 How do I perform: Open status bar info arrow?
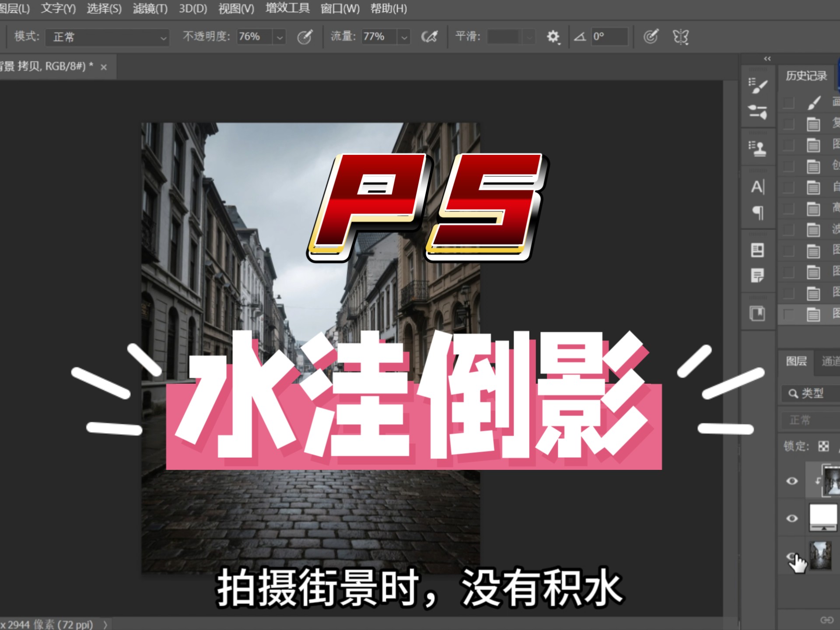tap(105, 624)
